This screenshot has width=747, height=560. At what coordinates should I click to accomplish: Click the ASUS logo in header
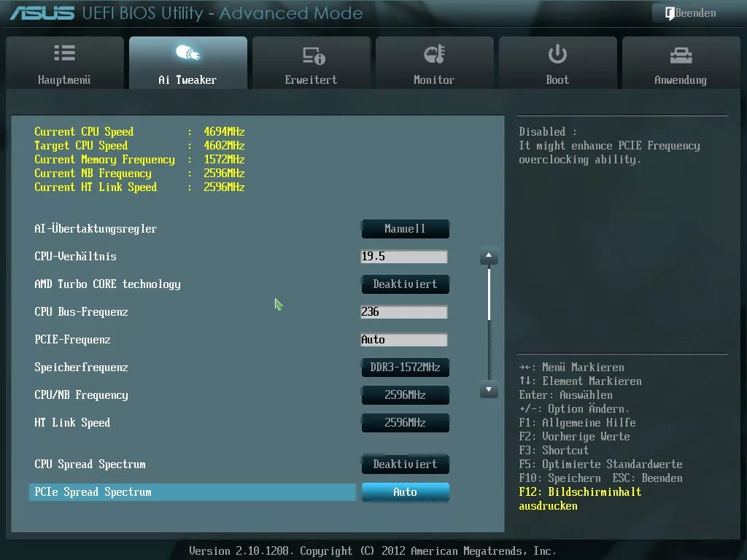(42, 13)
